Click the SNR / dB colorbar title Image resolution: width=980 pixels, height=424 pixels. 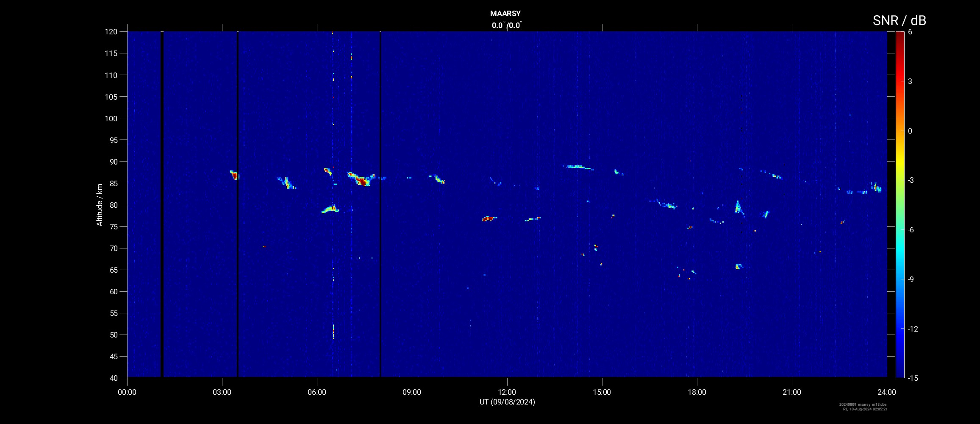[x=899, y=20]
